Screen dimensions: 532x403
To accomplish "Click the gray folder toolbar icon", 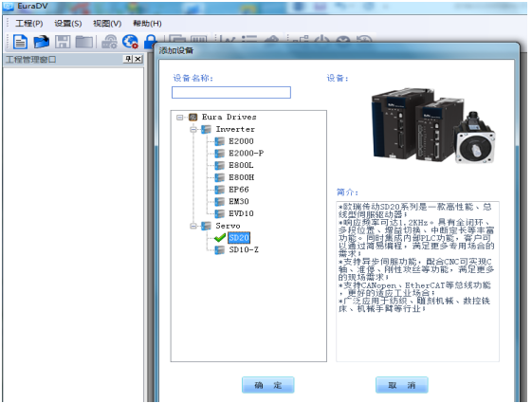I will [84, 42].
